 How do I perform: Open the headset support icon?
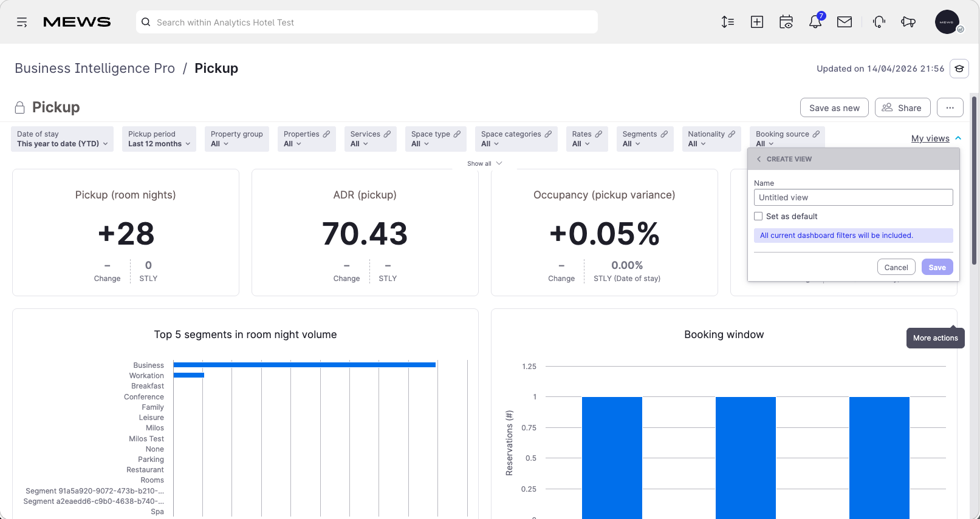[879, 22]
